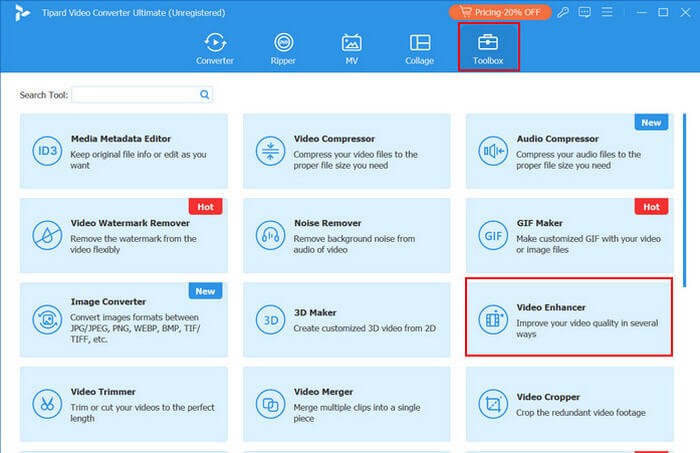Click the window title text

[133, 13]
